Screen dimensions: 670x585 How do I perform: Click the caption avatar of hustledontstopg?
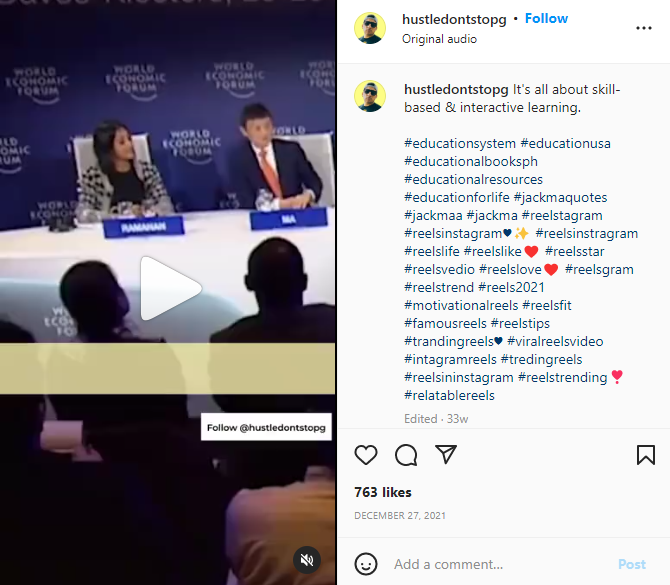pos(370,96)
